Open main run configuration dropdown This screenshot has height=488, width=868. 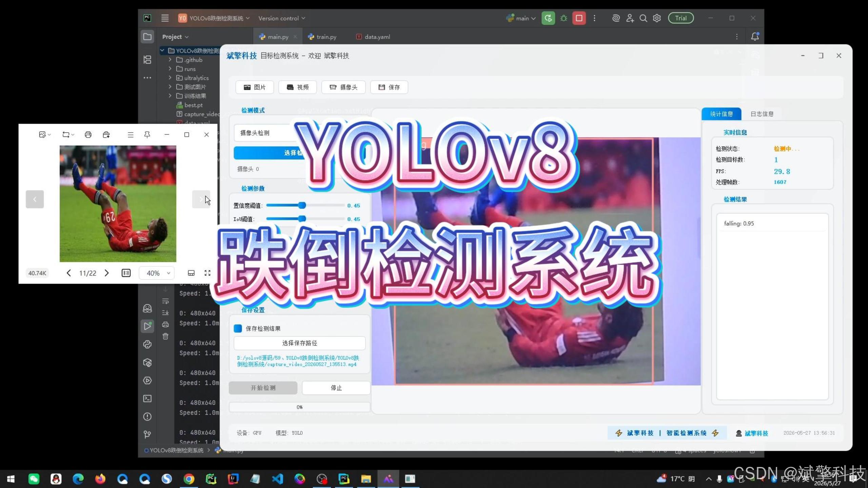521,18
